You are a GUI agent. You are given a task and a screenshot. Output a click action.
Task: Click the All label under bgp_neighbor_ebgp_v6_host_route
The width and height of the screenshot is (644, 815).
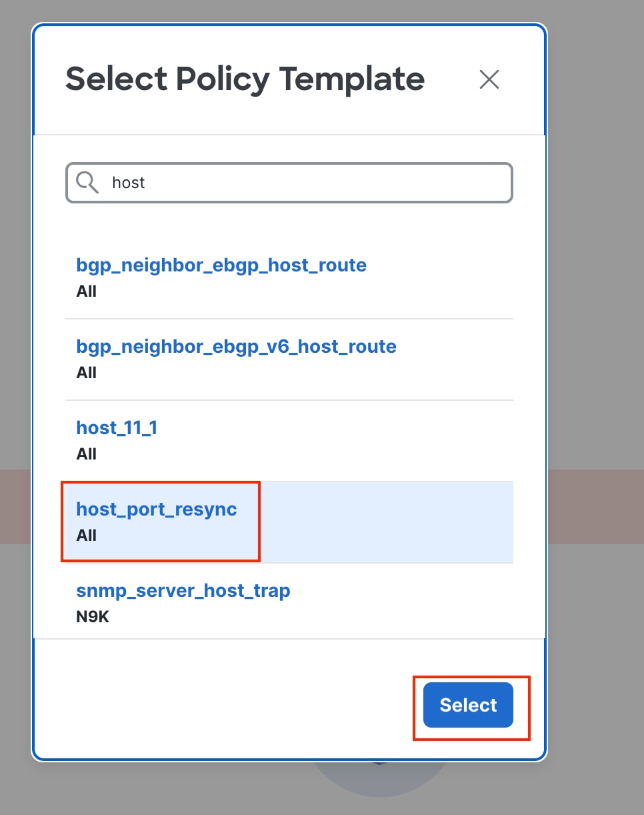86,372
